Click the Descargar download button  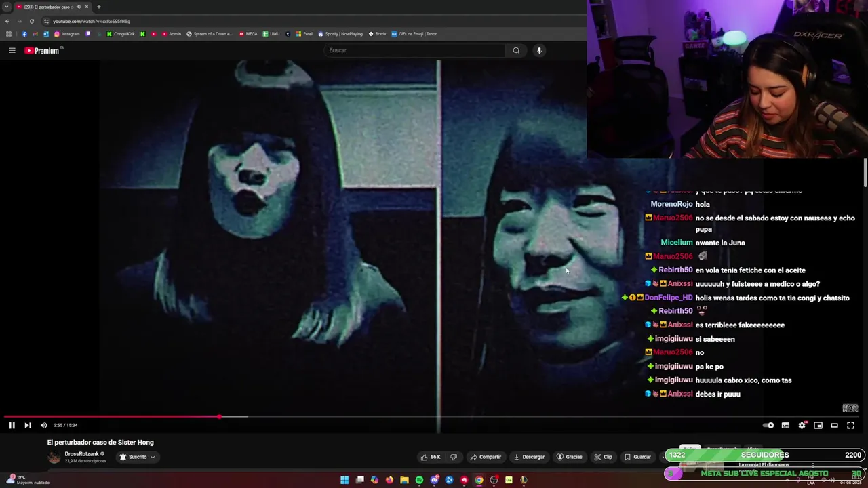[x=529, y=457]
